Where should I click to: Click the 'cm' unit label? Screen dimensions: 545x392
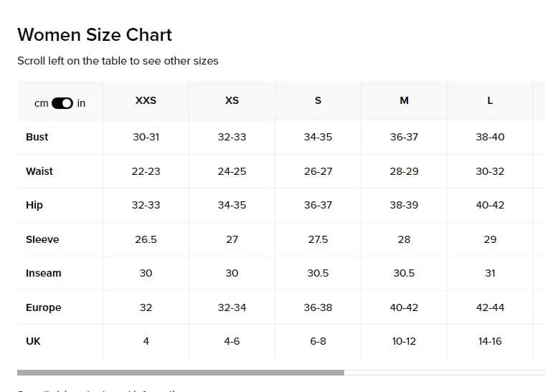(41, 103)
